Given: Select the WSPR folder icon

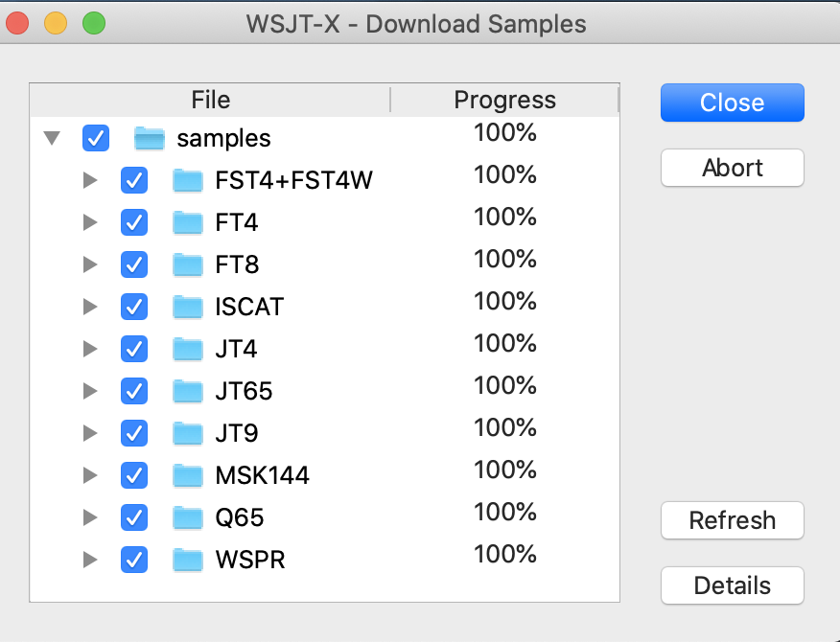Looking at the screenshot, I should (x=188, y=561).
